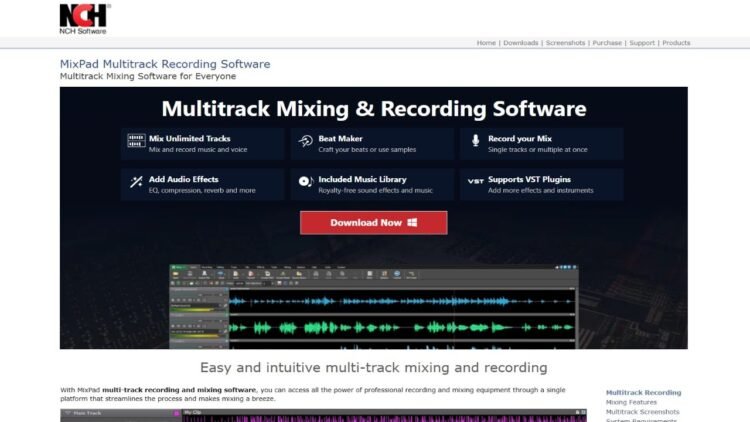
Task: Open the Downloads navigation link
Action: point(520,43)
